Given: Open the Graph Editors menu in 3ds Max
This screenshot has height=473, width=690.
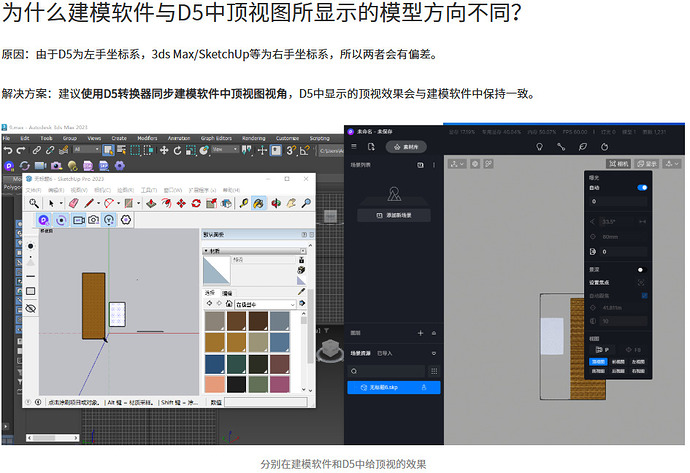Looking at the screenshot, I should 216,138.
